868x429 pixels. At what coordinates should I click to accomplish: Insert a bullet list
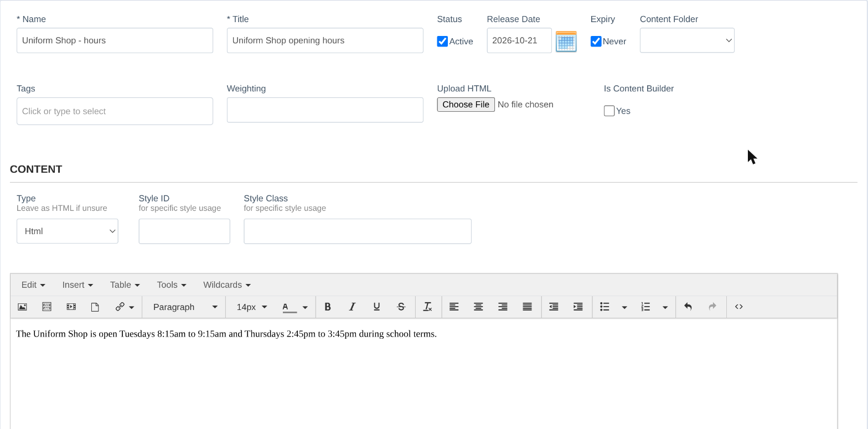click(604, 307)
